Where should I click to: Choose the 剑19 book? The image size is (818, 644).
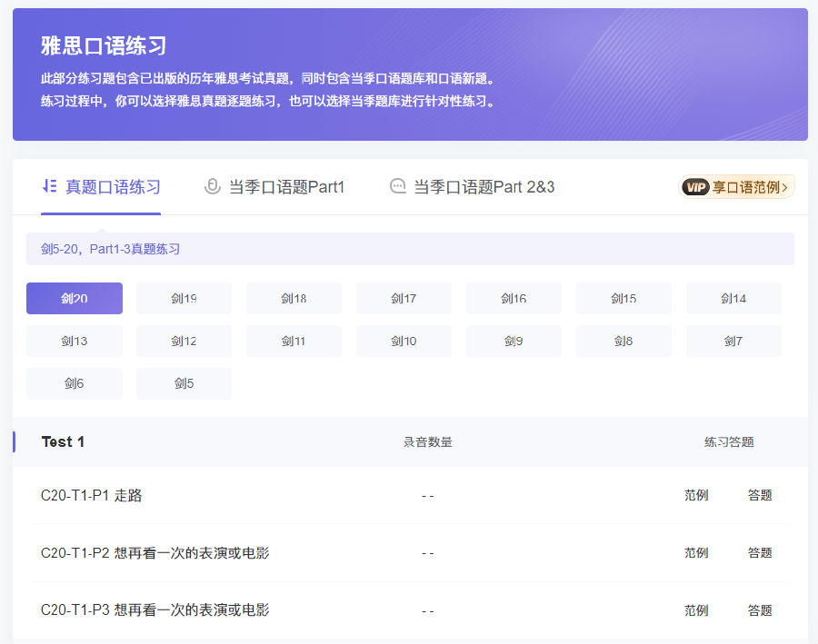(x=184, y=299)
